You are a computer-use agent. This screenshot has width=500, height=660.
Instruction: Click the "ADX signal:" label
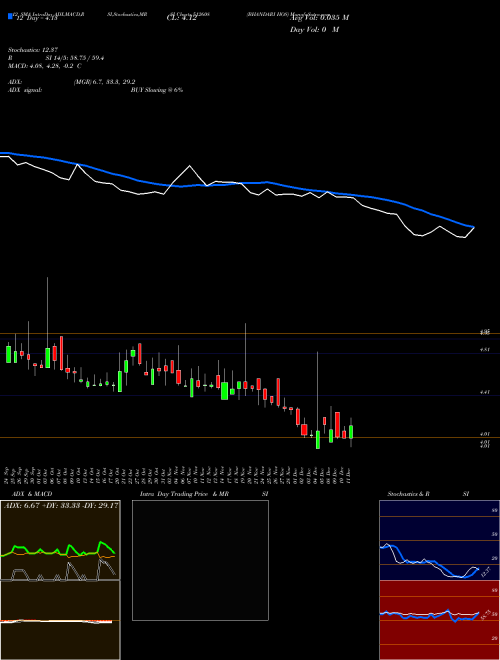point(25,90)
